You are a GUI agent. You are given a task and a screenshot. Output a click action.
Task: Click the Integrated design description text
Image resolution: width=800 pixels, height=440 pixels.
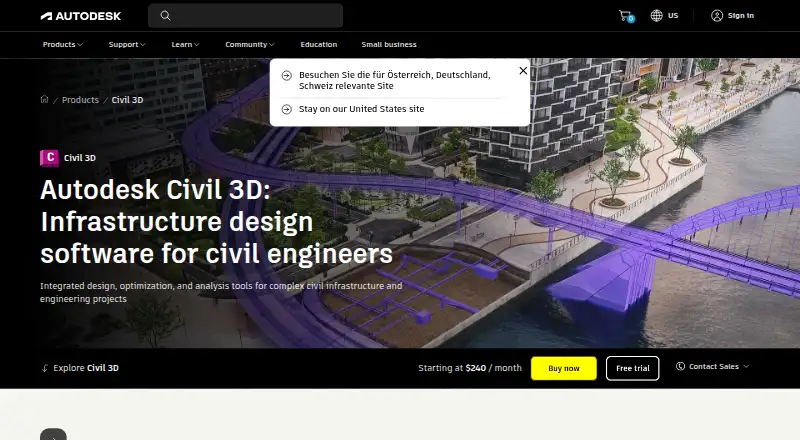pos(221,292)
